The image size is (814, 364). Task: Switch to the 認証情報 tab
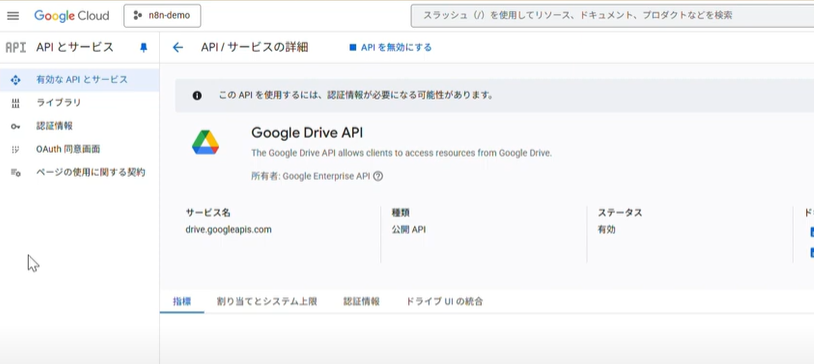coord(361,302)
